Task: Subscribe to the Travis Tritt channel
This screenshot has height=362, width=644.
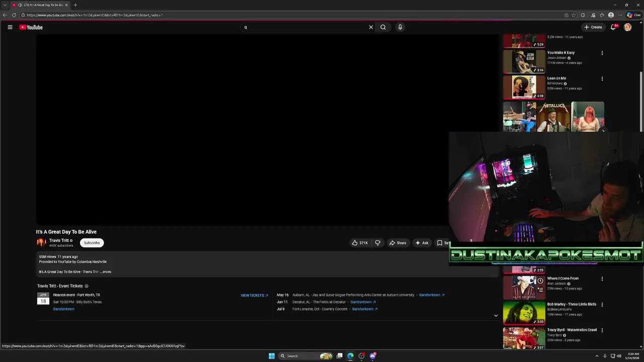Action: [x=92, y=243]
